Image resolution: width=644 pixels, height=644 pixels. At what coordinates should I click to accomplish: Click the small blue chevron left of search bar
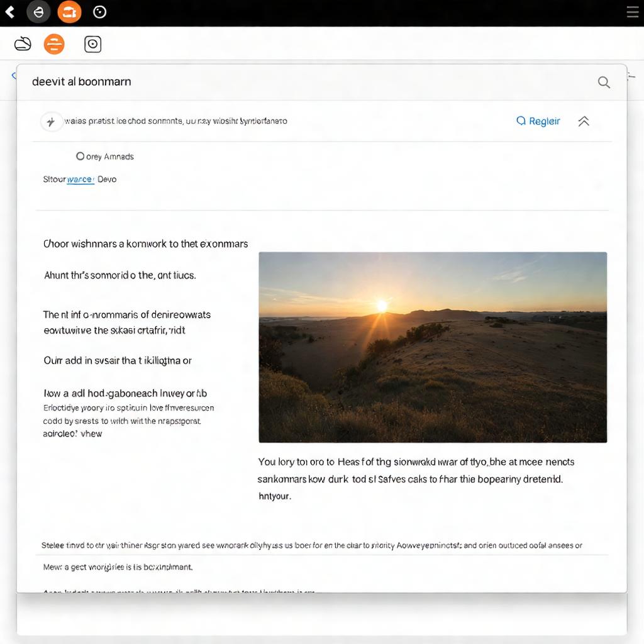click(14, 74)
